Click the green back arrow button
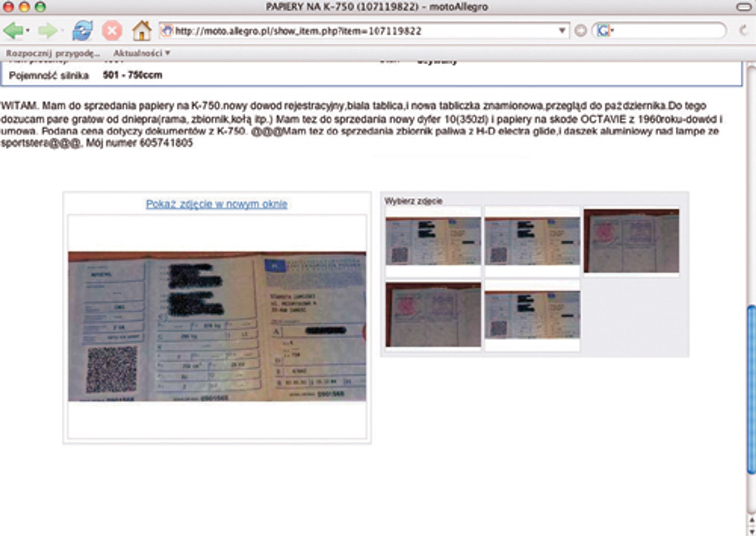 [x=13, y=31]
